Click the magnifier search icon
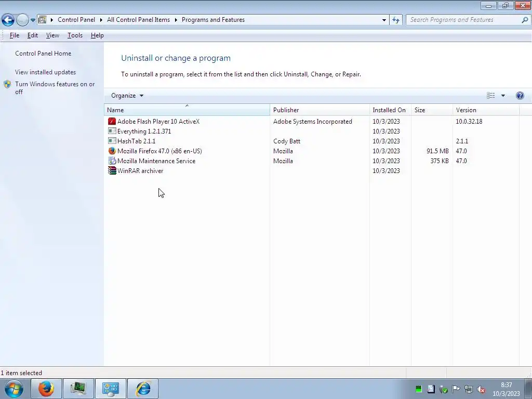The height and width of the screenshot is (399, 532). point(525,20)
